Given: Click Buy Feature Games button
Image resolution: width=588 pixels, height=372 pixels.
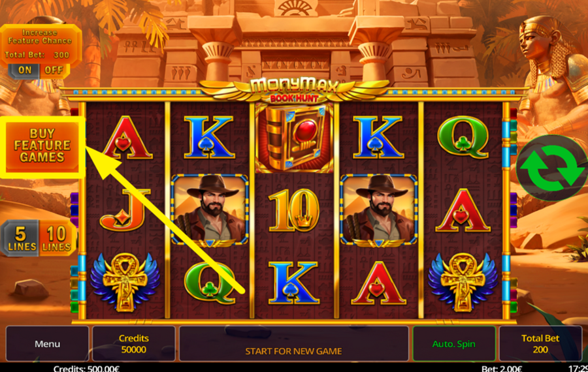Looking at the screenshot, I should click(x=42, y=146).
